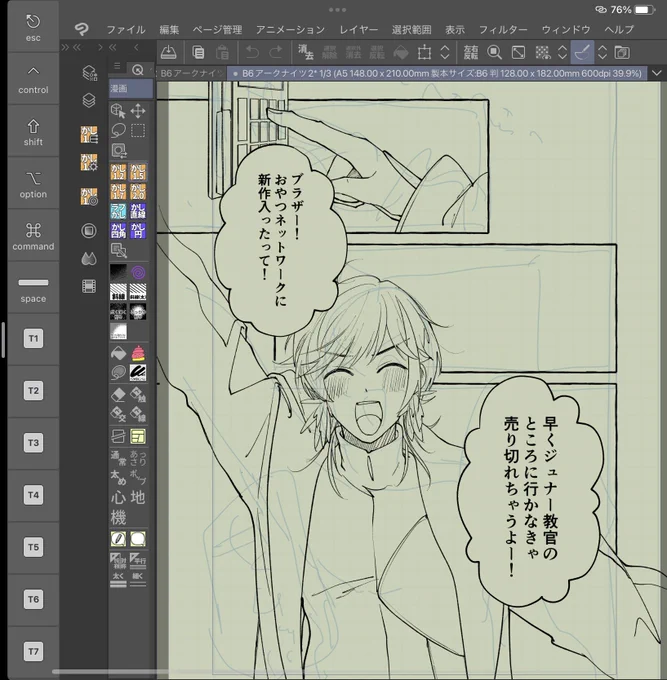This screenshot has height=680, width=667.
Task: Select the かし四角 rectangle tool
Action: tap(118, 231)
